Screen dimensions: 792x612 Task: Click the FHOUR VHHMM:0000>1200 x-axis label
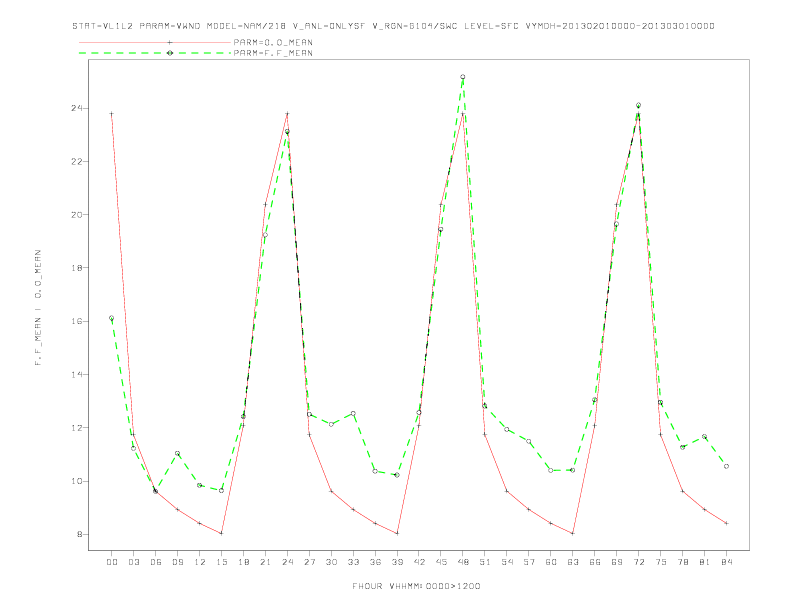click(x=416, y=586)
